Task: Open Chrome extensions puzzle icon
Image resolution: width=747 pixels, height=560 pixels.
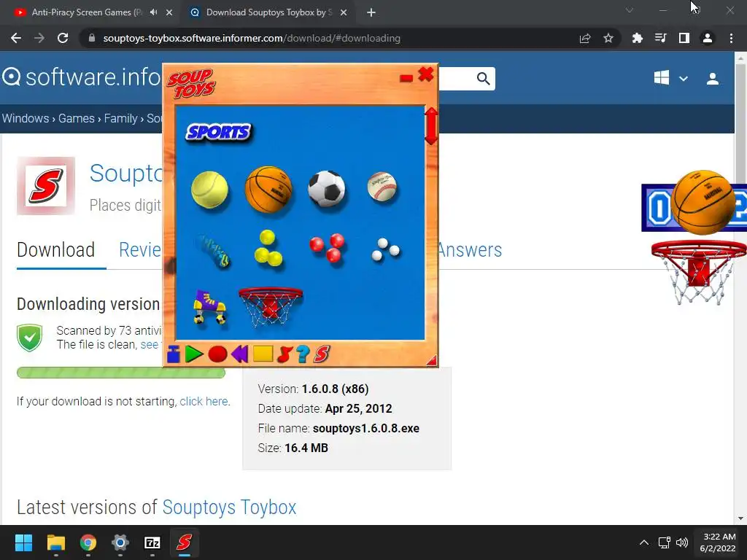Action: pyautogui.click(x=637, y=38)
